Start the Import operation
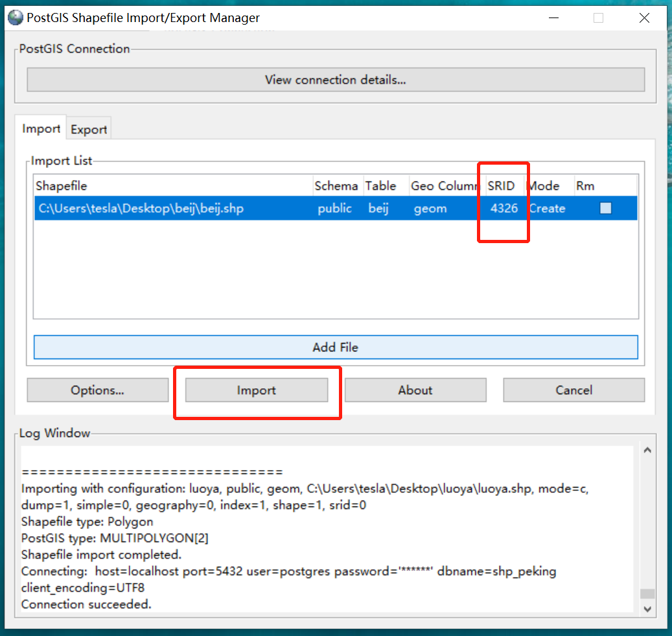The image size is (672, 636). click(x=257, y=390)
